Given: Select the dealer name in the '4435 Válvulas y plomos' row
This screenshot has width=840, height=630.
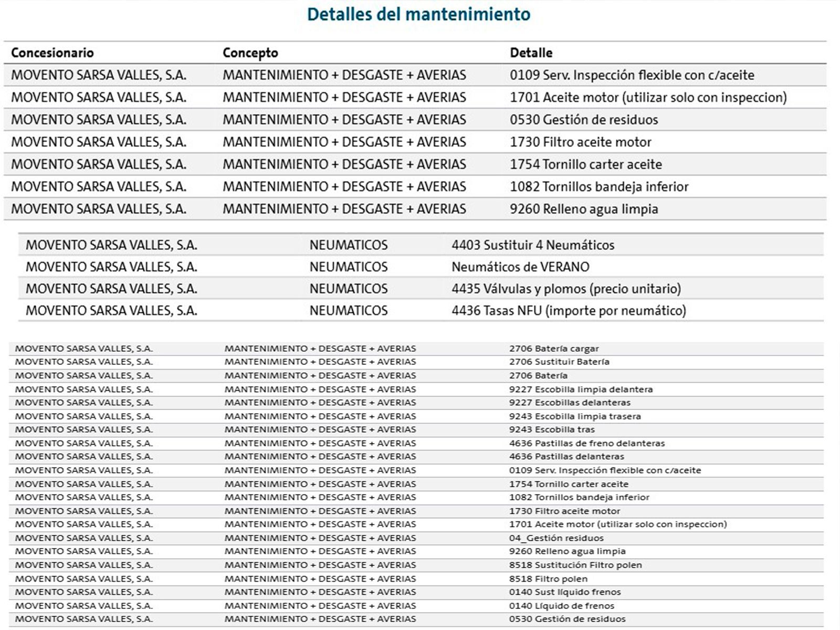Looking at the screenshot, I should [x=111, y=289].
